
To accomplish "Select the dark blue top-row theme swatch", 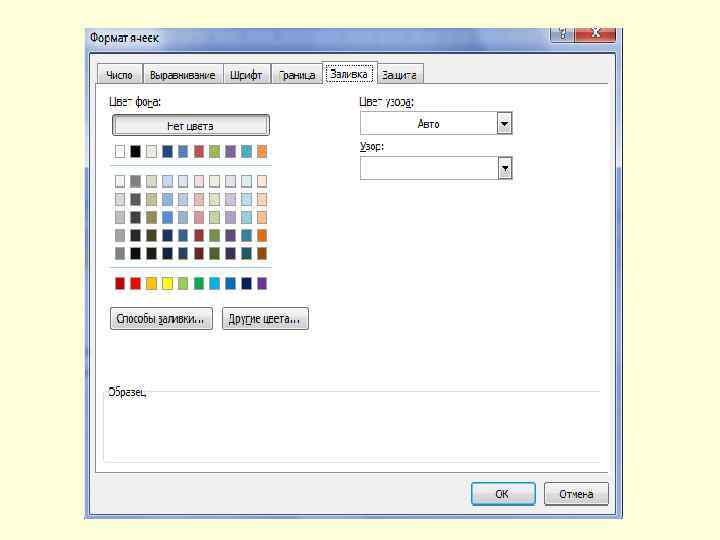I will pos(167,152).
